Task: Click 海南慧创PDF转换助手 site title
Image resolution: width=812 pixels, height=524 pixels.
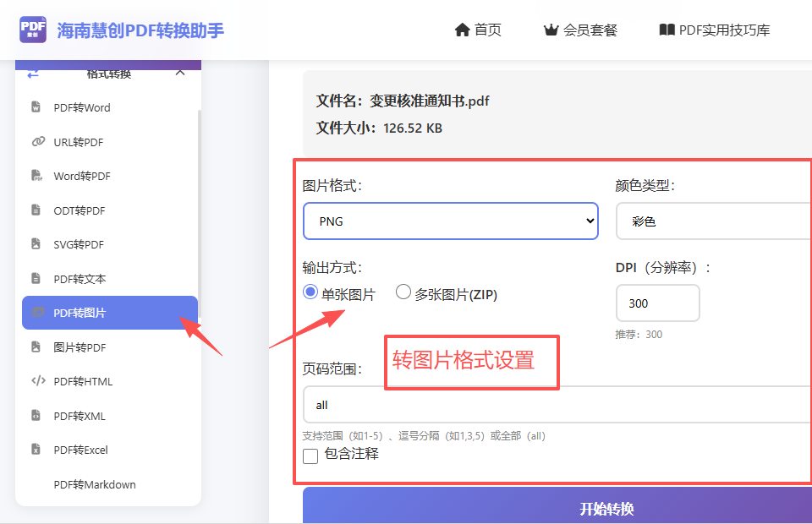Action: tap(140, 30)
